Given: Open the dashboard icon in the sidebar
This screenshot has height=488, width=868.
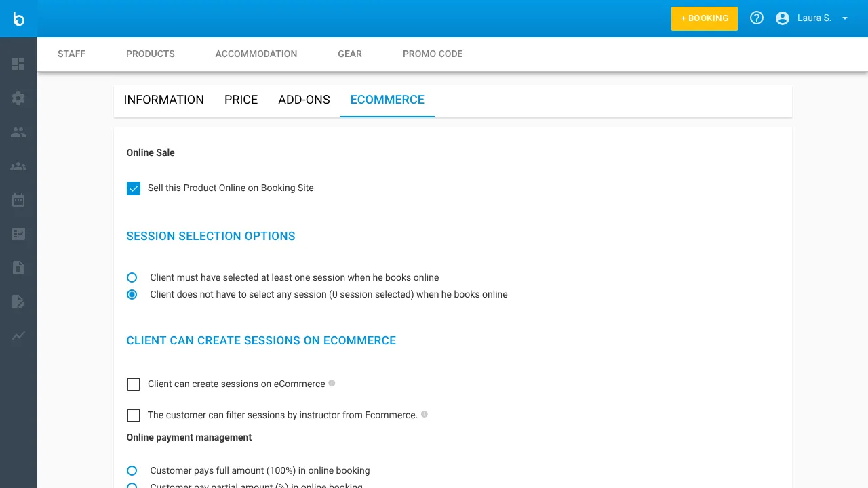Looking at the screenshot, I should point(18,64).
